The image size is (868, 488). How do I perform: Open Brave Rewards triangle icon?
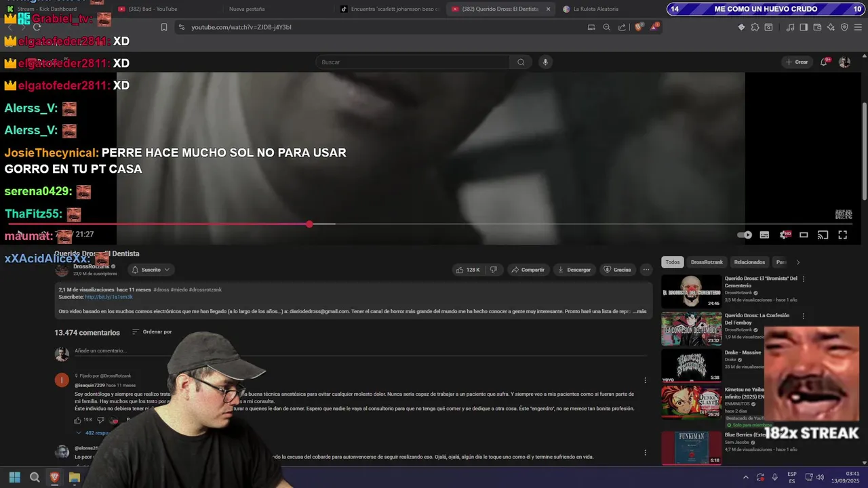[654, 27]
